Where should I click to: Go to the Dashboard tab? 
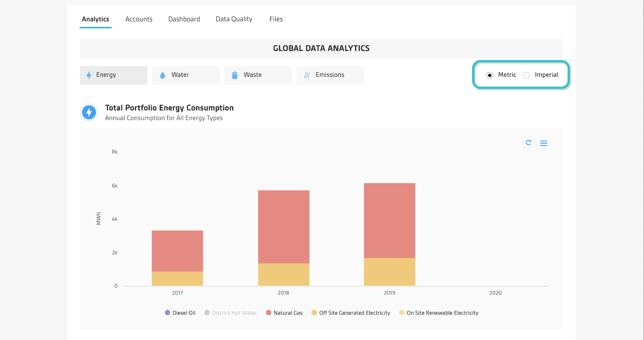184,19
